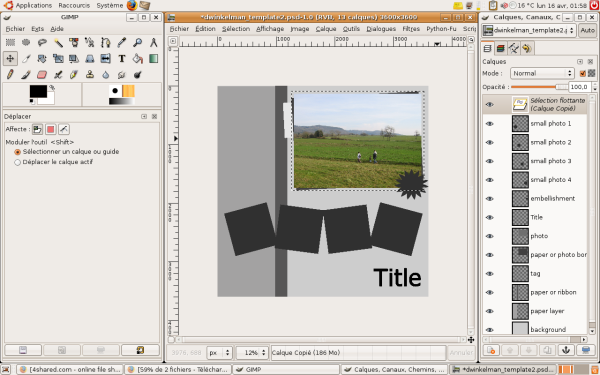This screenshot has width=600, height=375.
Task: Hide the 'embellishment' layer
Action: (489, 199)
